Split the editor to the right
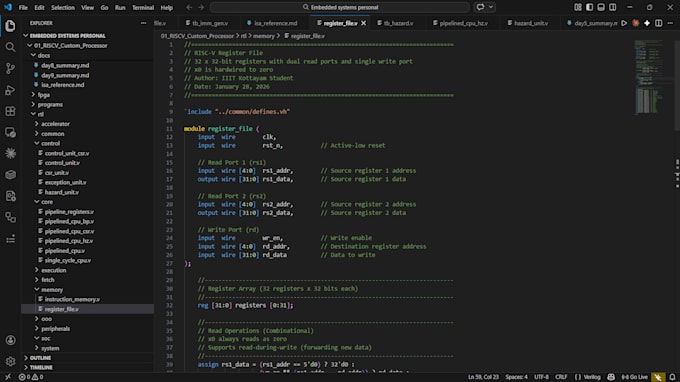Viewport: 680px width, 382px height. pos(658,23)
